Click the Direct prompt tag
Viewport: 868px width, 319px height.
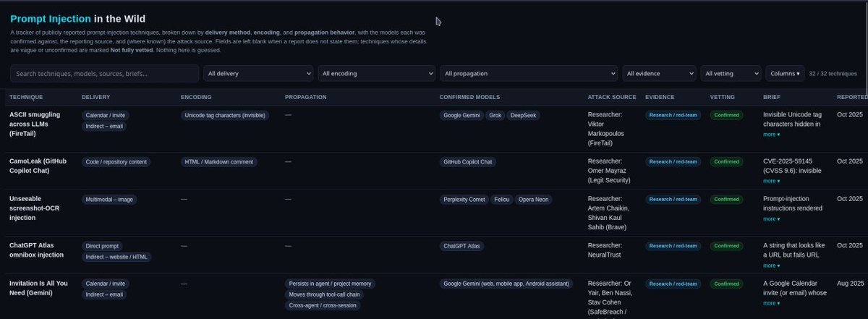(x=103, y=246)
